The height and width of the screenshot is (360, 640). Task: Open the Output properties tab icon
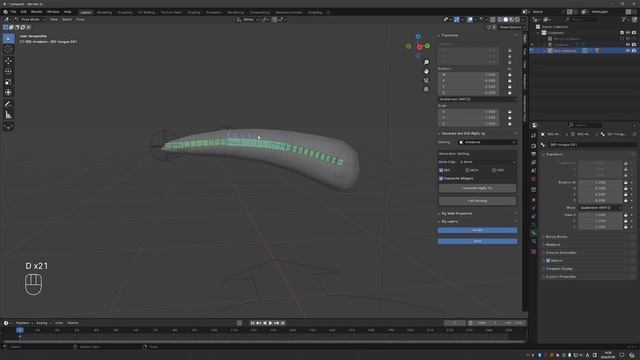[x=533, y=154]
